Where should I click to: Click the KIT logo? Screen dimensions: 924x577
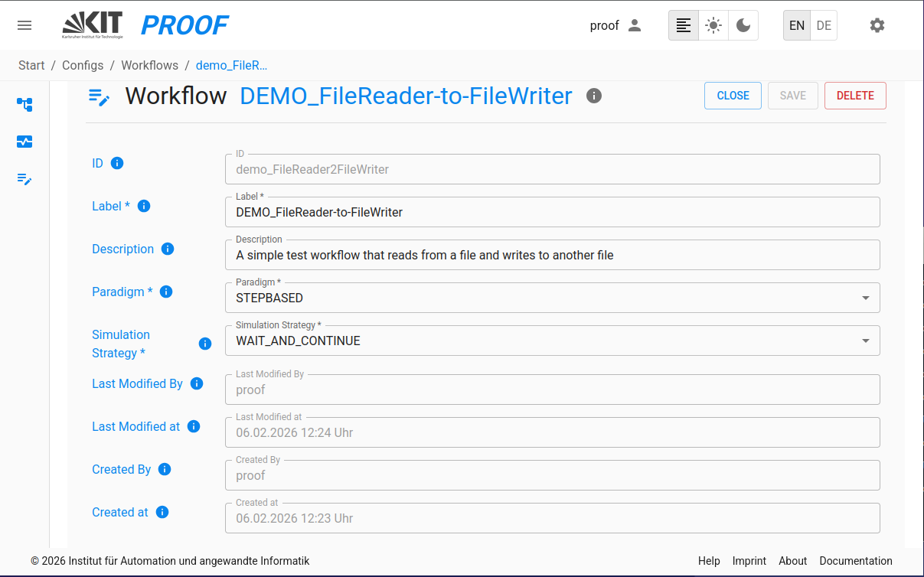92,25
